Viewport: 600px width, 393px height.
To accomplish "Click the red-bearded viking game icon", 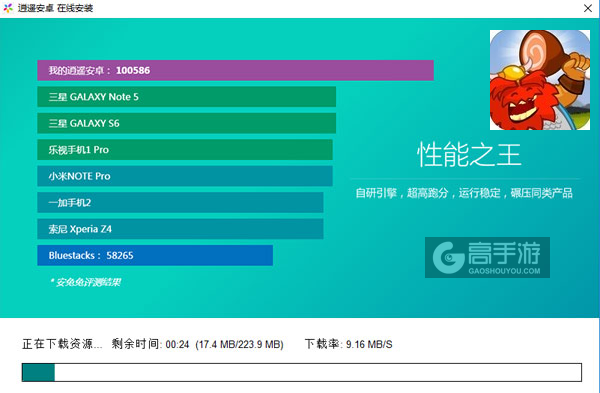I will 540,80.
